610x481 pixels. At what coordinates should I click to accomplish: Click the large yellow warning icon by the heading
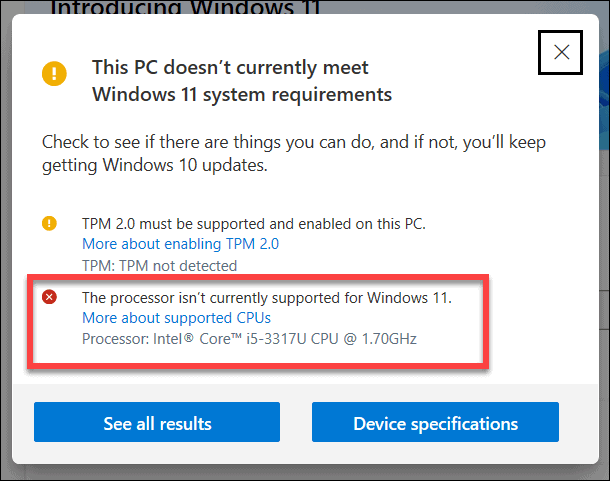[x=54, y=74]
